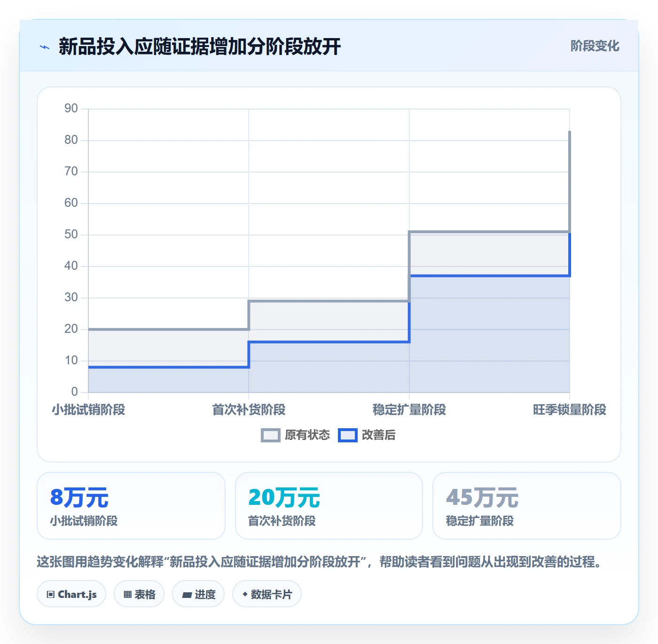Click the bar icon in the 进度 chip
The image size is (658, 644).
tap(187, 595)
